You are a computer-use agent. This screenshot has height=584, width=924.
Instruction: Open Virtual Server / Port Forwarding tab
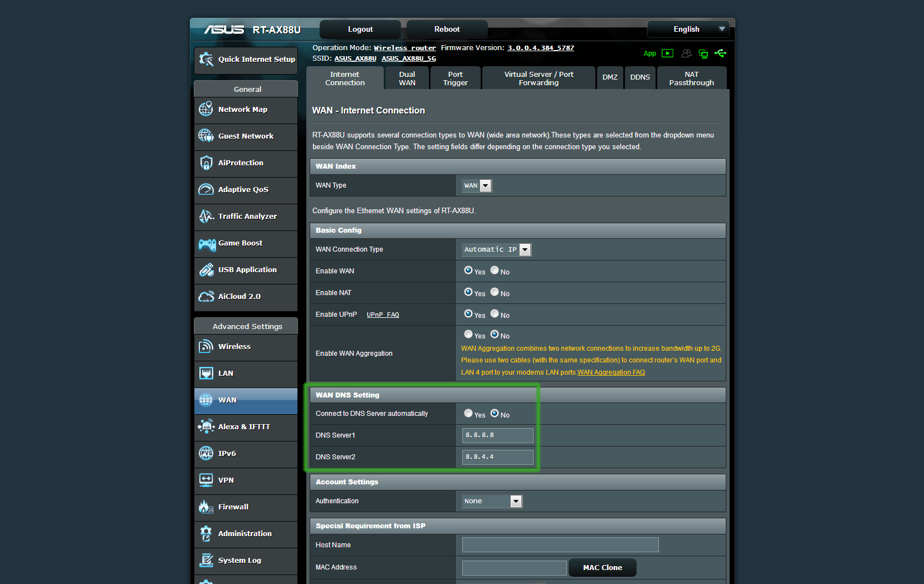(x=539, y=78)
